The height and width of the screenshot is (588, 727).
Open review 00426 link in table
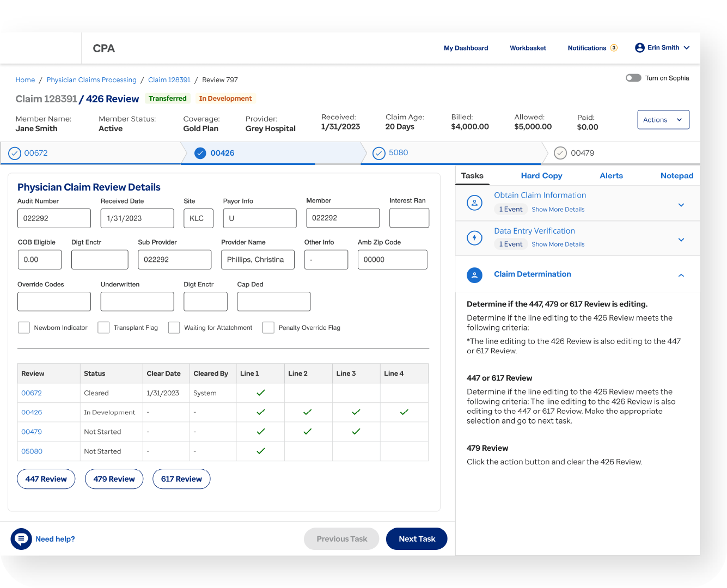click(x=32, y=413)
